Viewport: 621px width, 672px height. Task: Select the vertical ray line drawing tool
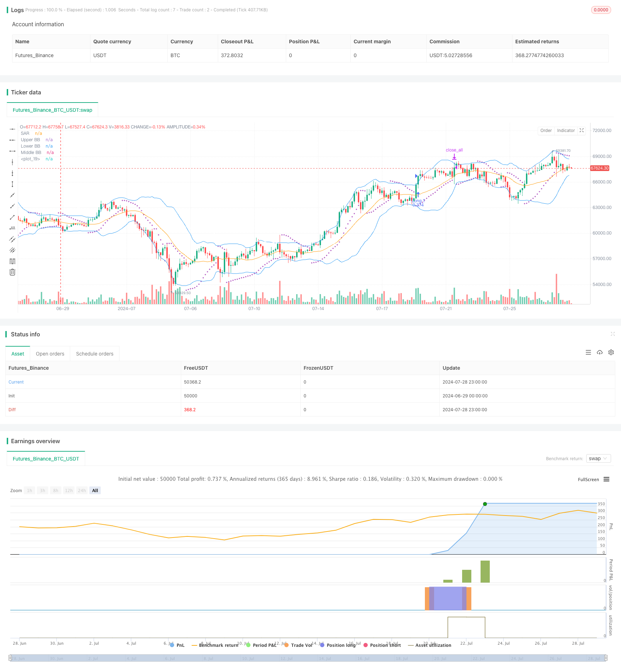[x=12, y=173]
